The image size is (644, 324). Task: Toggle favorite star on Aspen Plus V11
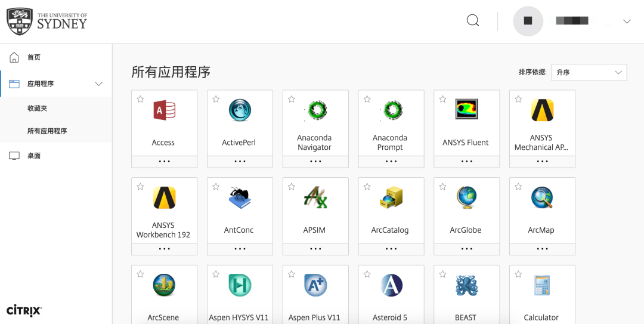click(x=292, y=274)
